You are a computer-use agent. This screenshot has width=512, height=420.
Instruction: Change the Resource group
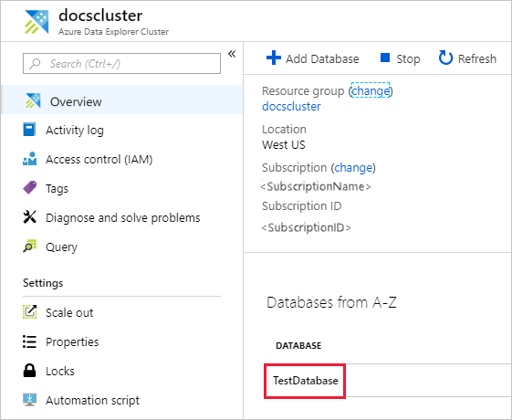coord(371,90)
